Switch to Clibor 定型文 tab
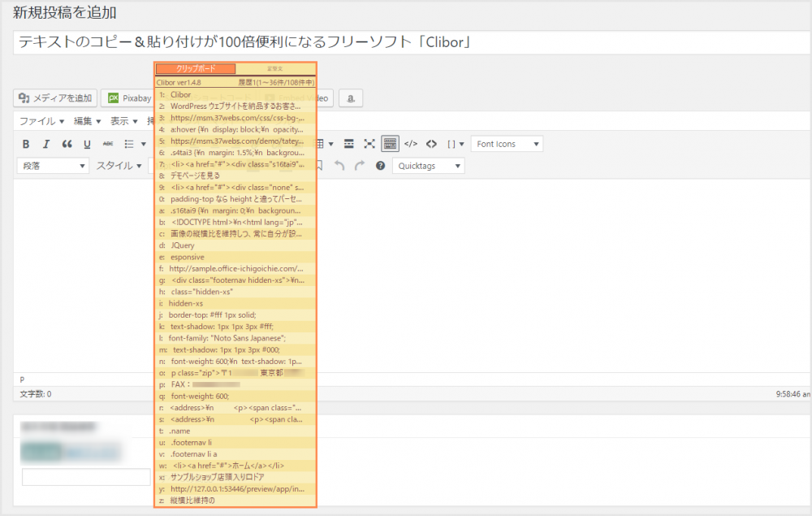812x516 pixels. click(x=275, y=68)
